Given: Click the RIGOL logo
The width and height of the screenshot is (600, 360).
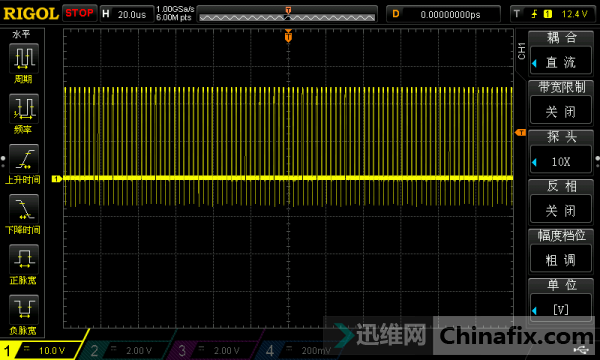Looking at the screenshot, I should [x=31, y=14].
